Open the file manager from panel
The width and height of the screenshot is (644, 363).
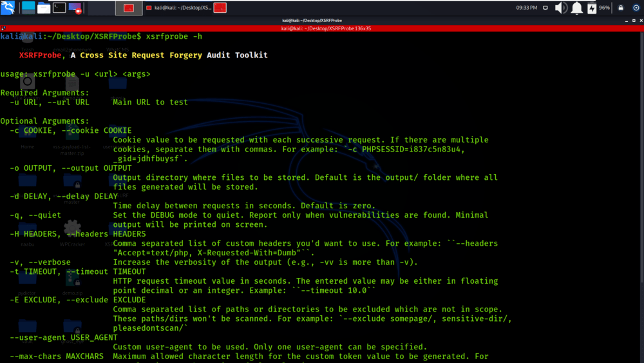pos(44,7)
